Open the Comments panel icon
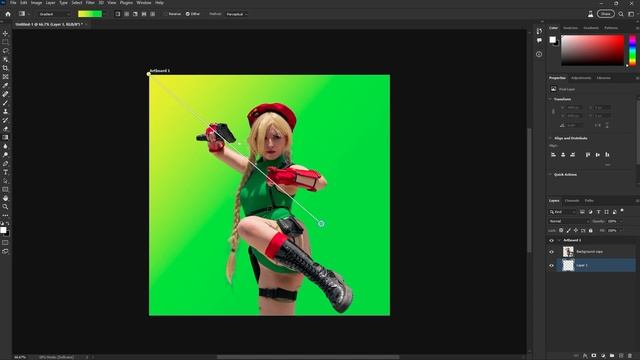Screen dimensions: 640x360 coord(539,40)
